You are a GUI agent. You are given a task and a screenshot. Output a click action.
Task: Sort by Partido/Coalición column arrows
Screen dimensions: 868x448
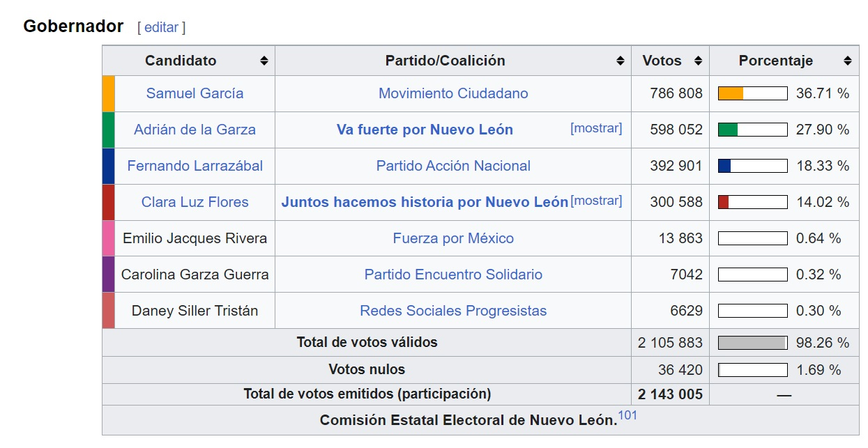point(620,61)
